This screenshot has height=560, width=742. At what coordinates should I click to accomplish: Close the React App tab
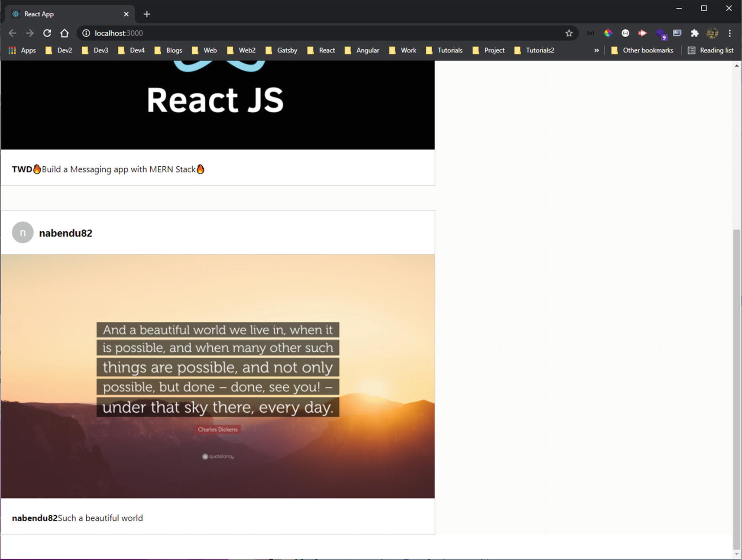[126, 14]
